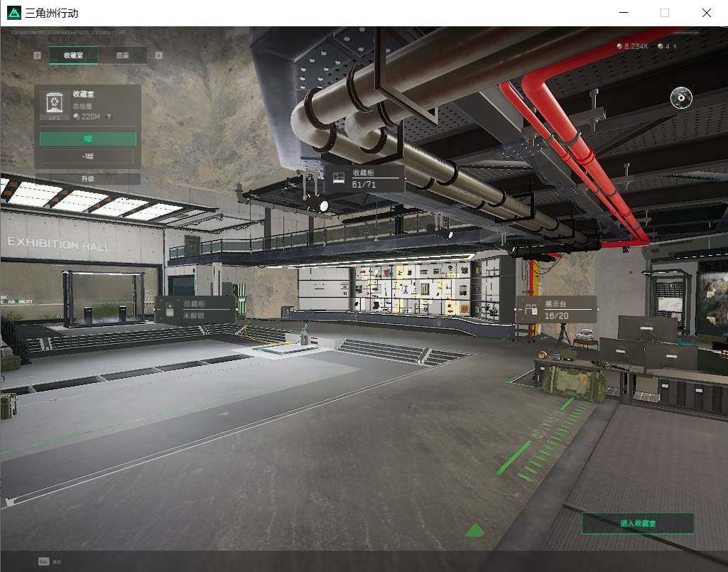The height and width of the screenshot is (572, 728).
Task: Click the 珍藏柜 locked cabinet icon
Action: tap(170, 310)
